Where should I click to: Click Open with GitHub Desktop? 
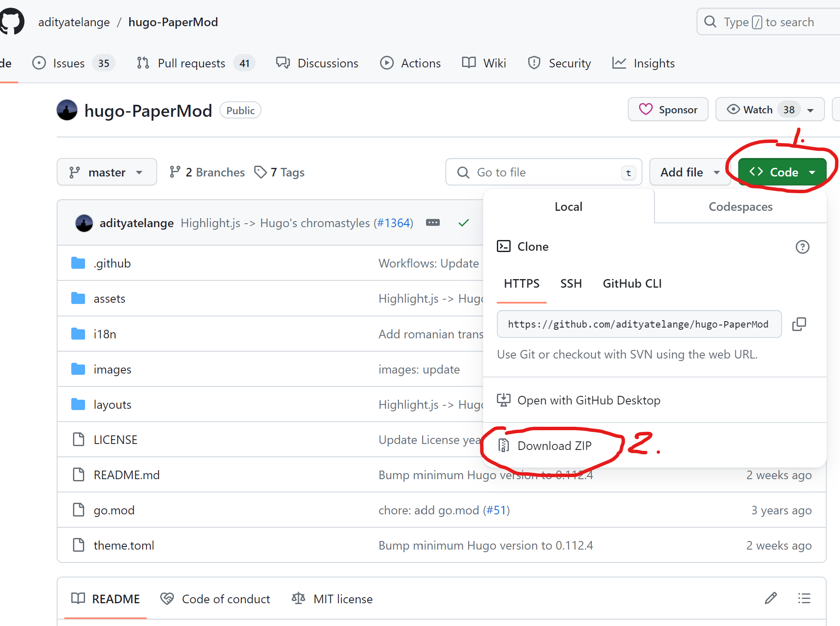point(589,400)
